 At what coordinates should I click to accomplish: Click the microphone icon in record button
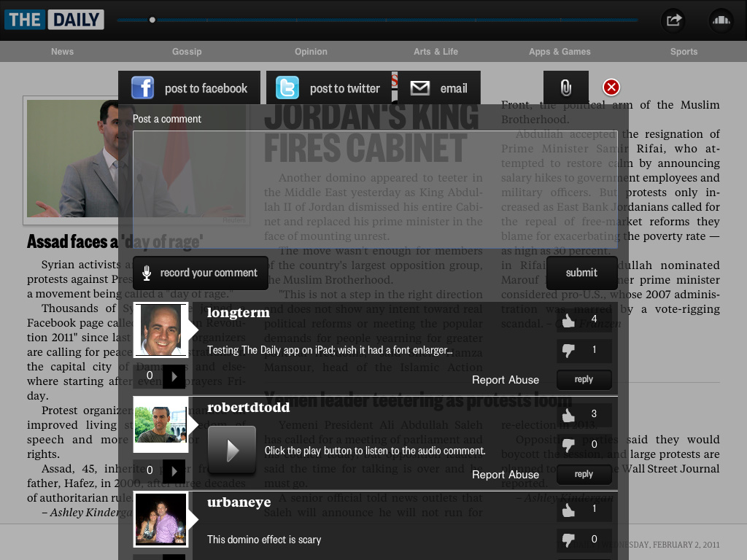tap(147, 273)
